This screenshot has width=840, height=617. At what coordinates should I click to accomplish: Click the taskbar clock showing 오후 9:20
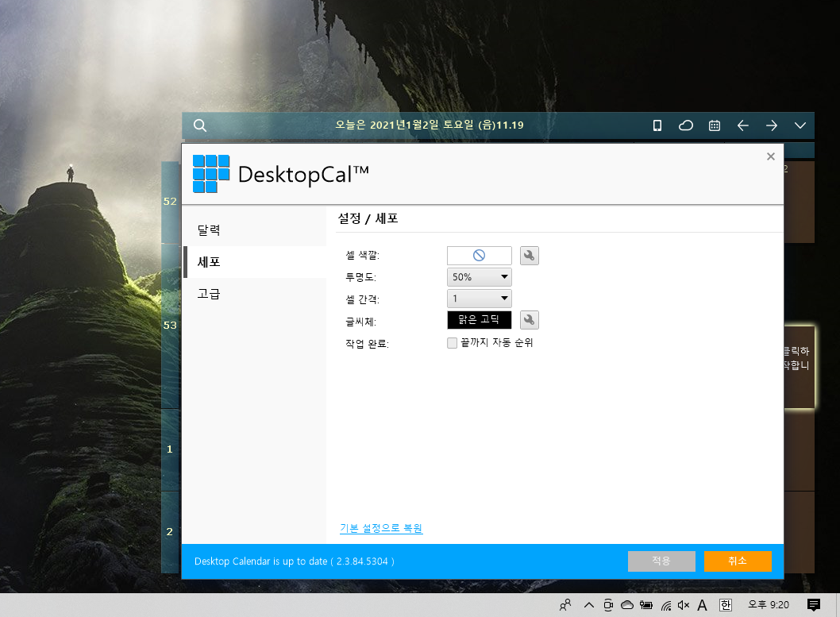(769, 605)
